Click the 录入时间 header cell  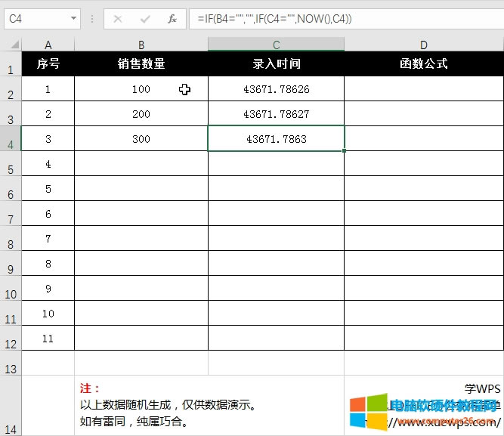pos(277,64)
